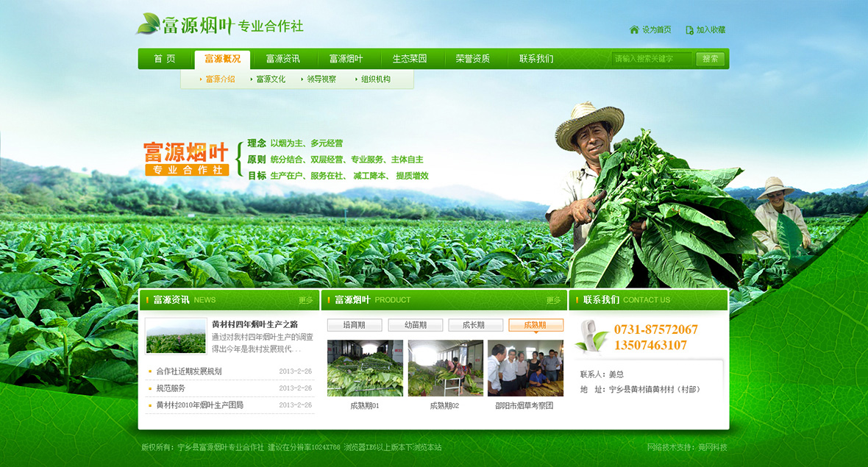
Task: Open news item 合作社近期发展规划
Action: pyautogui.click(x=189, y=371)
